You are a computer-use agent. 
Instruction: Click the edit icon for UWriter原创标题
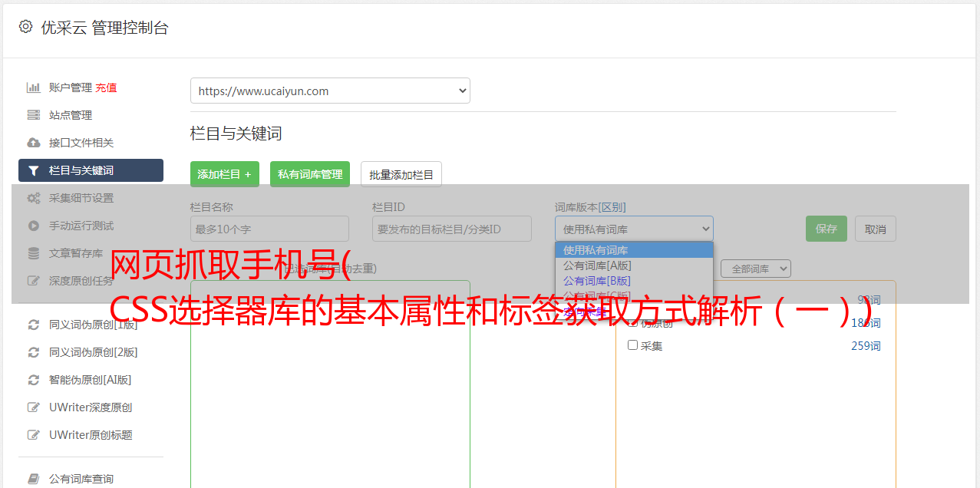click(33, 435)
